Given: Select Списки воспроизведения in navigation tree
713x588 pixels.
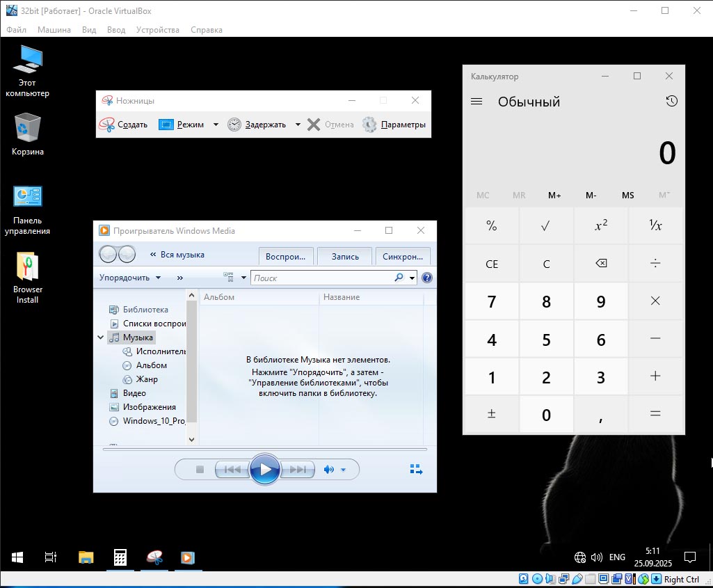Looking at the screenshot, I should [147, 324].
